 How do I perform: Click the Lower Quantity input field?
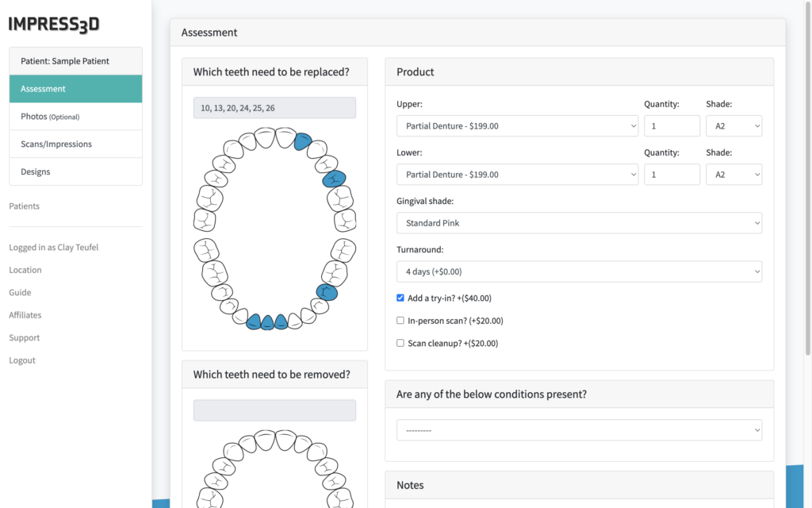[672, 175]
